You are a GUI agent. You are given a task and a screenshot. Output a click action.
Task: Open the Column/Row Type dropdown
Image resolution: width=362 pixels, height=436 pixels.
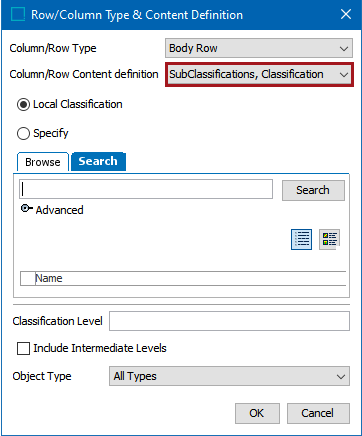[x=259, y=48]
